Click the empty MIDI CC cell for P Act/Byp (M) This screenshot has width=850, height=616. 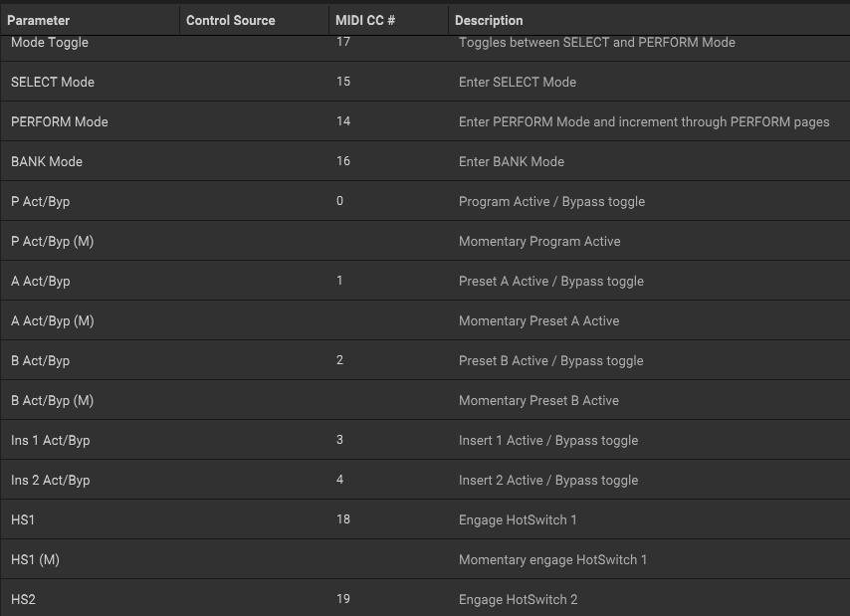[x=388, y=241]
